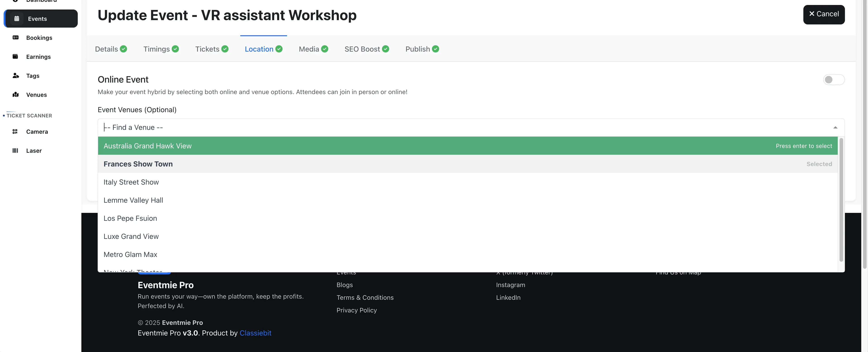Click the Bookings ticket icon

pos(16,37)
